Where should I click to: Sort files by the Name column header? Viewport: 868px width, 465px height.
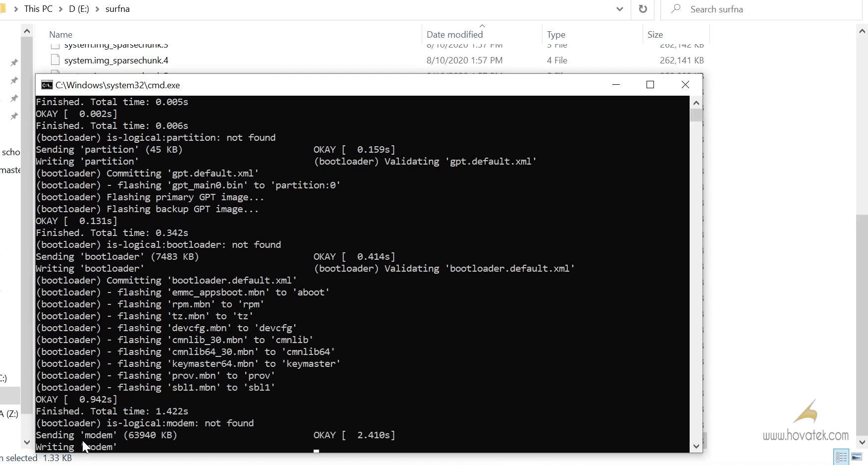point(60,34)
